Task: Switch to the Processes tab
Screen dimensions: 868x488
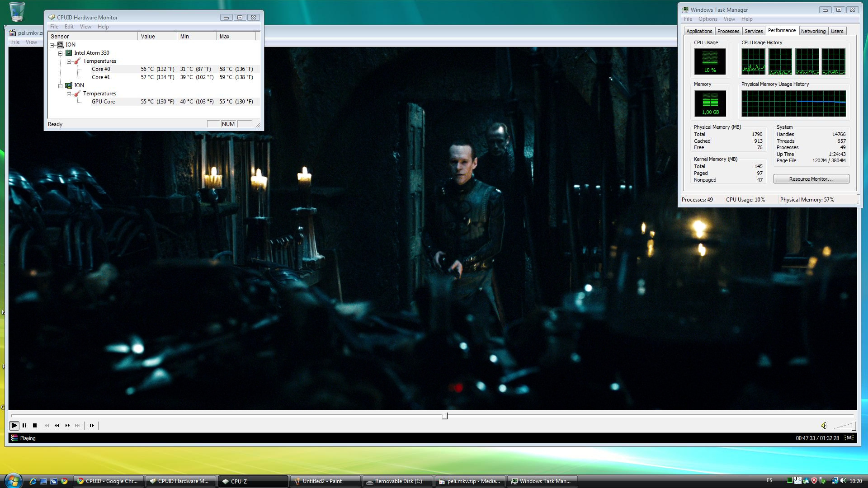Action: tap(728, 31)
